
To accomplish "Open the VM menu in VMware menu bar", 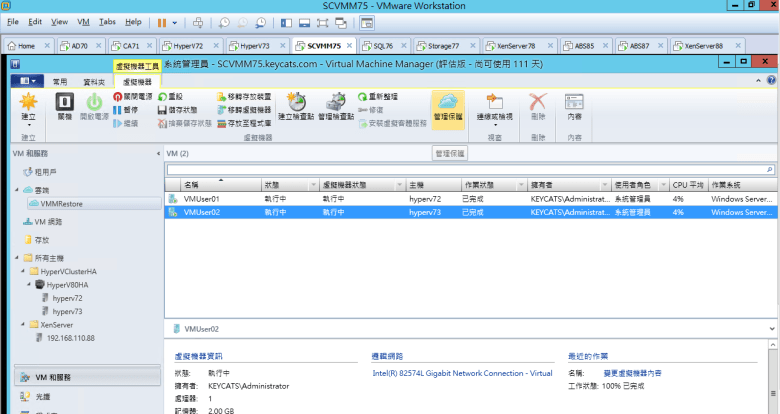I will click(83, 21).
